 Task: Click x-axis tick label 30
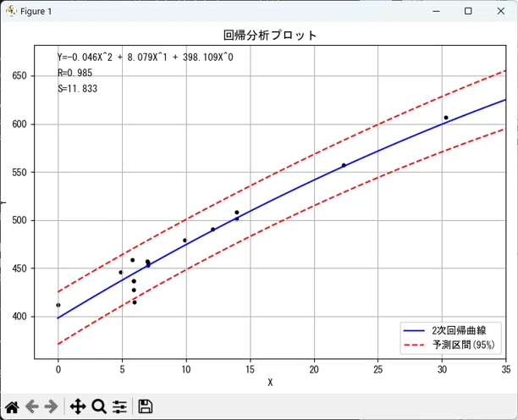(x=442, y=369)
